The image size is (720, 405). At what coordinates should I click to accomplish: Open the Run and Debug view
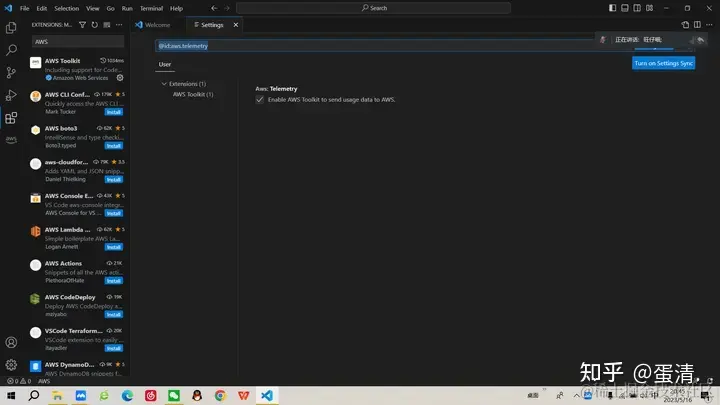tap(11, 95)
